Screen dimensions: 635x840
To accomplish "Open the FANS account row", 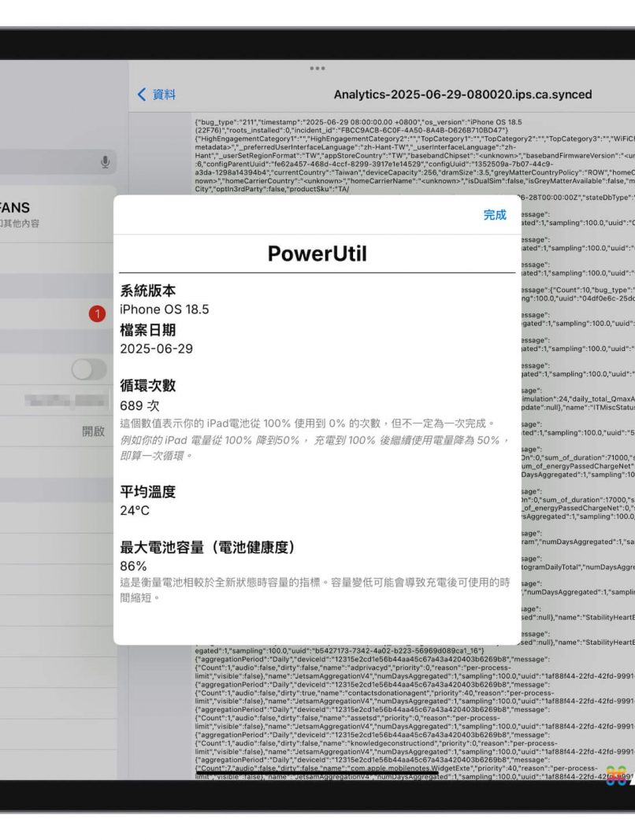I will click(x=32, y=215).
